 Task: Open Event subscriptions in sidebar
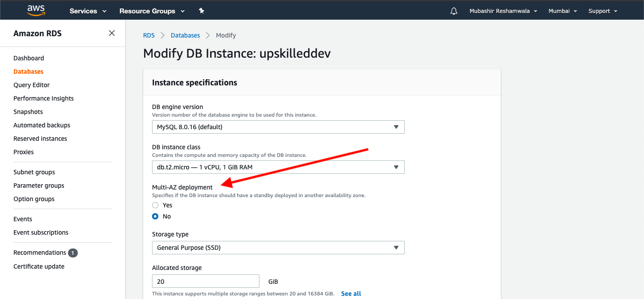click(41, 232)
